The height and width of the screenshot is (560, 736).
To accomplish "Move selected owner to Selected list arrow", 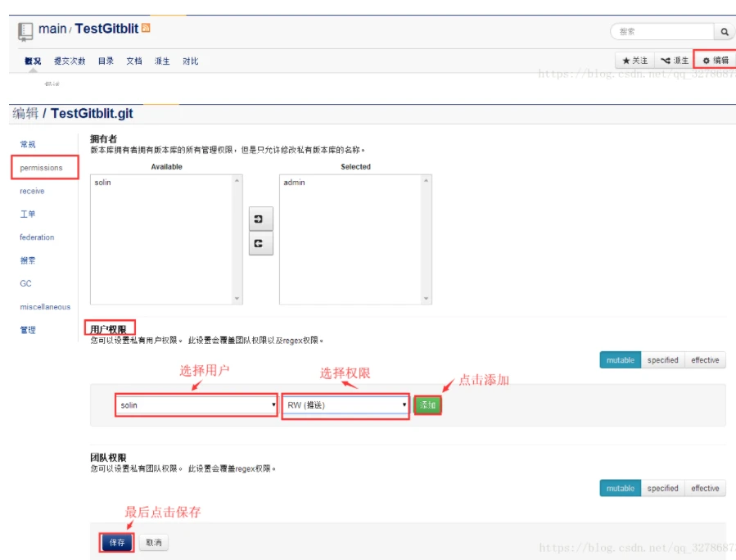I will coord(260,219).
